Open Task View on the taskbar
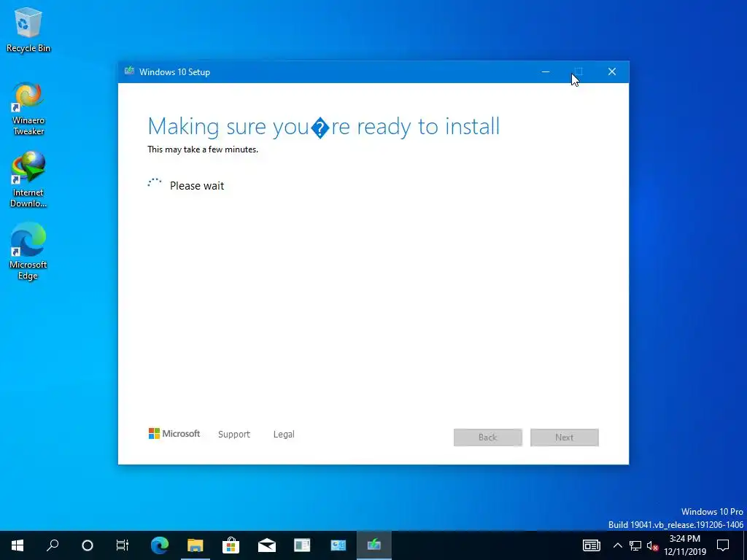This screenshot has width=747, height=560. click(x=123, y=545)
